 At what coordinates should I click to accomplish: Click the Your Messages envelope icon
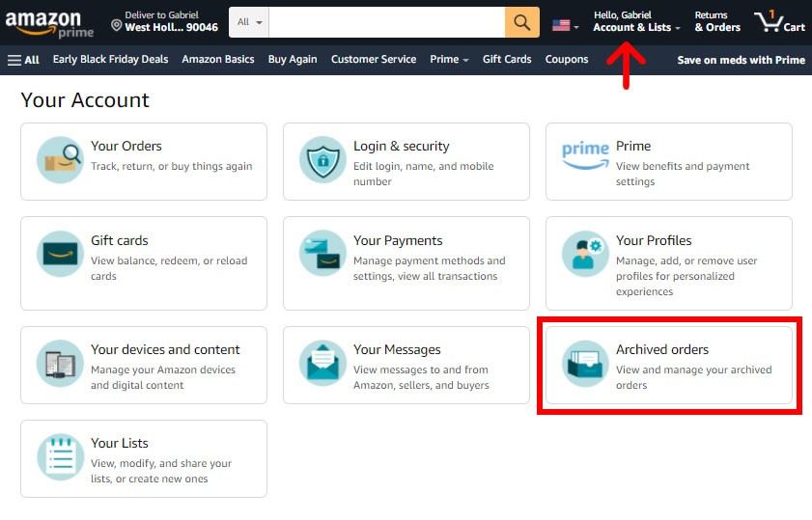(x=322, y=364)
